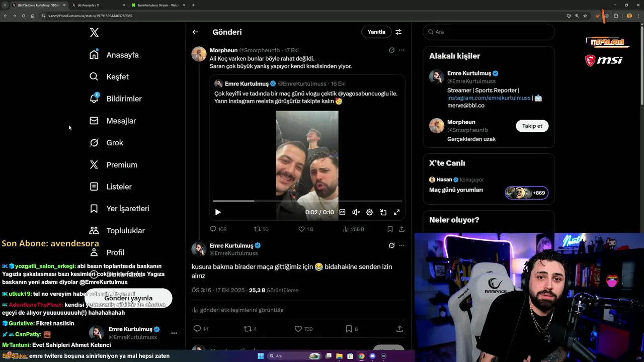Click the Ara search field

point(489,32)
